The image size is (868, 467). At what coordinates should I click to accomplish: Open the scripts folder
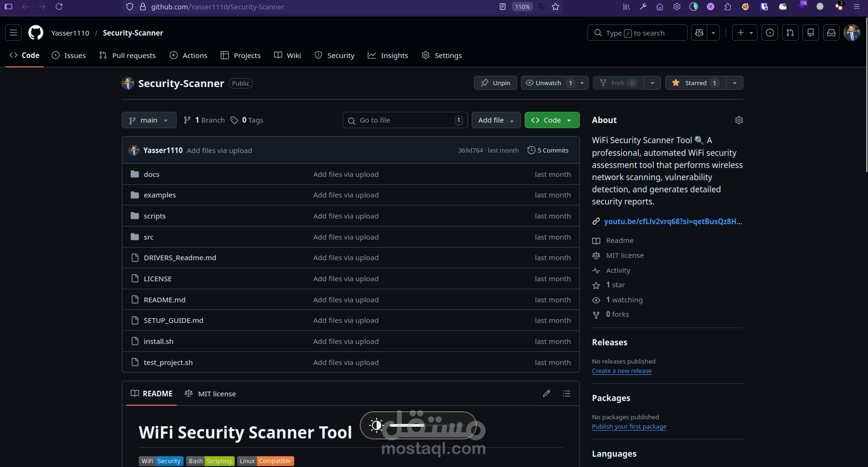click(155, 216)
